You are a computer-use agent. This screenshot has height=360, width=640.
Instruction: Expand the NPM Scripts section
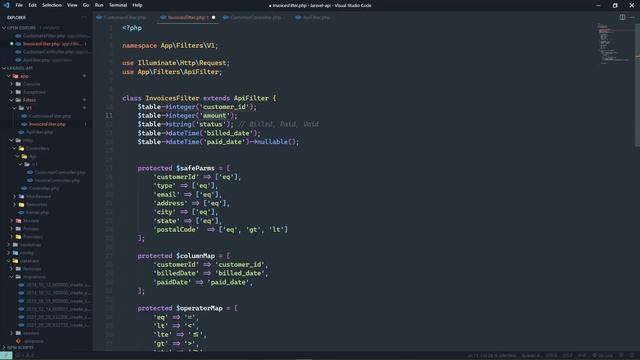(46, 348)
